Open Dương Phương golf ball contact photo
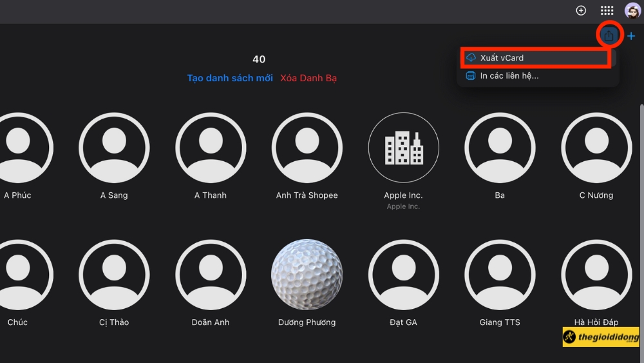Viewport: 644px width, 363px height. (x=307, y=275)
